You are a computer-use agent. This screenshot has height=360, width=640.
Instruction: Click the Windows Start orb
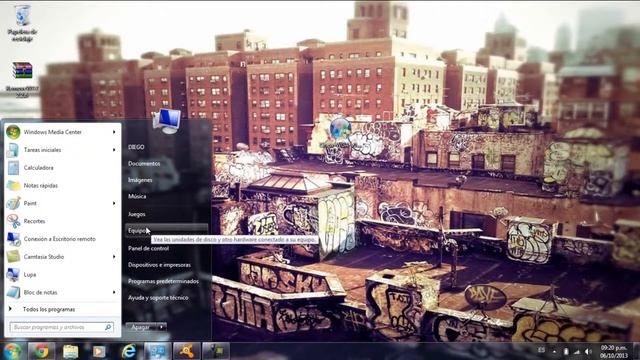point(12,351)
